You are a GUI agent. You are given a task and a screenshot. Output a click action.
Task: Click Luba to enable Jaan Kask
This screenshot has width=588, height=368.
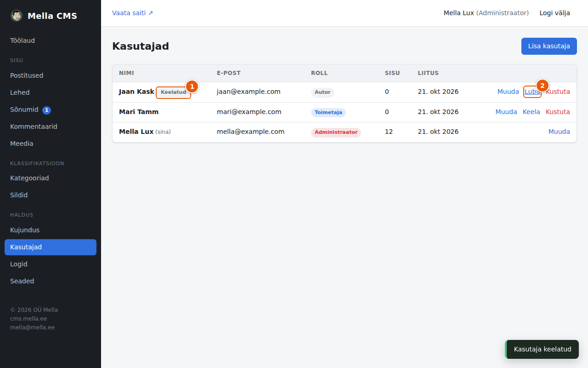coord(532,92)
